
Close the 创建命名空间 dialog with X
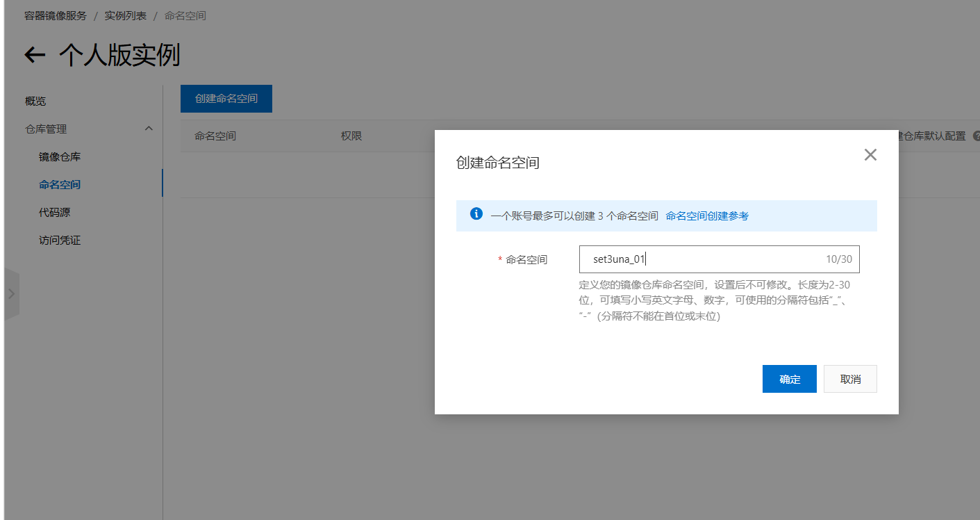tap(870, 155)
